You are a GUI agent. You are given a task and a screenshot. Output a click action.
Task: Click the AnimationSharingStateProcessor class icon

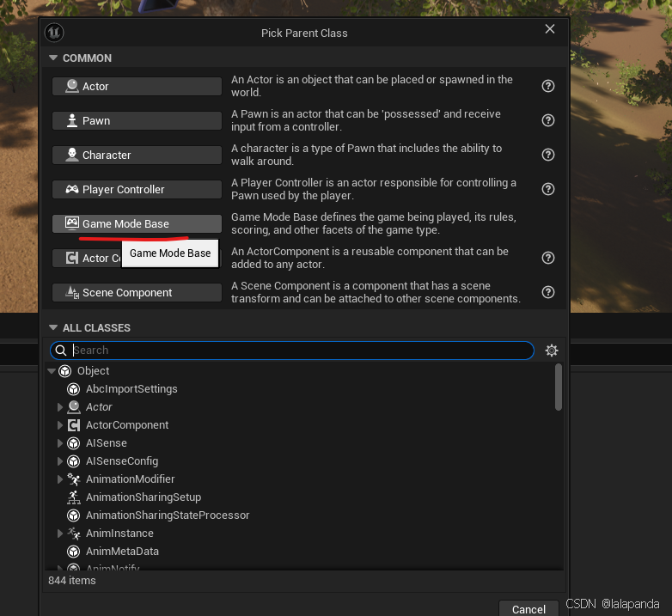coord(74,515)
